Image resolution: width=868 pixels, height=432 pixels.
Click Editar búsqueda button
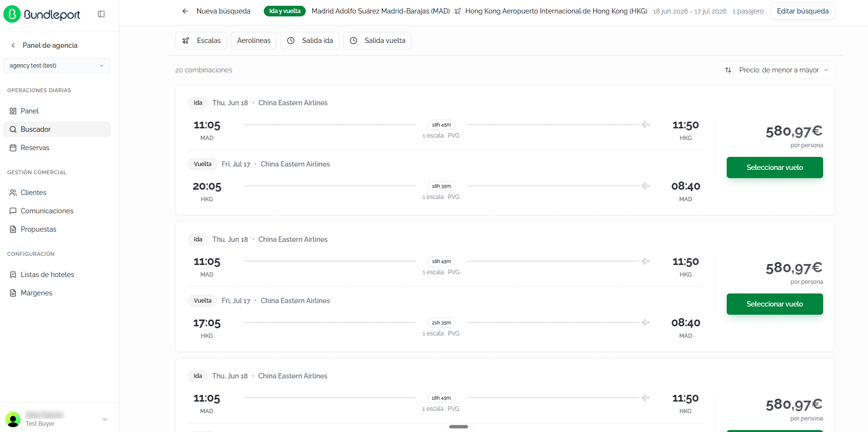(802, 11)
